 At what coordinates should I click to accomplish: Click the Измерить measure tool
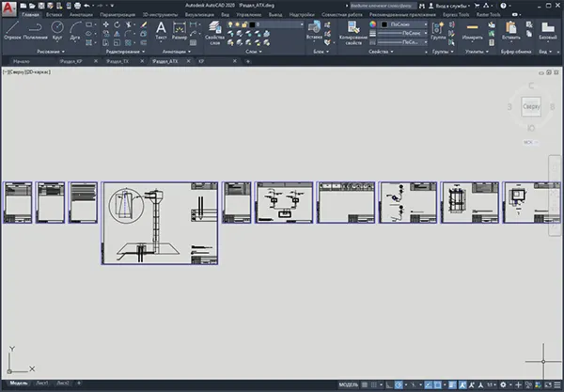tap(472, 31)
